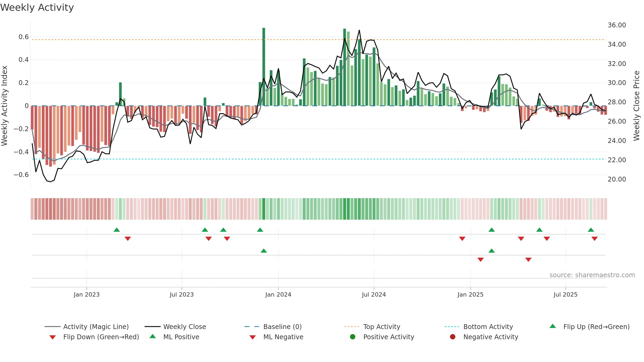Image resolution: width=644 pixels, height=362 pixels.
Task: Select the ML Negative legend triangle
Action: coord(253,337)
